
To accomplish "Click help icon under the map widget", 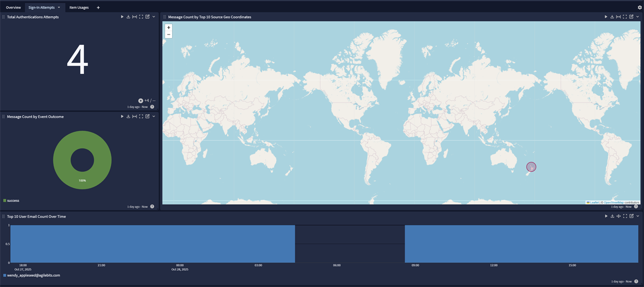I will pyautogui.click(x=636, y=207).
